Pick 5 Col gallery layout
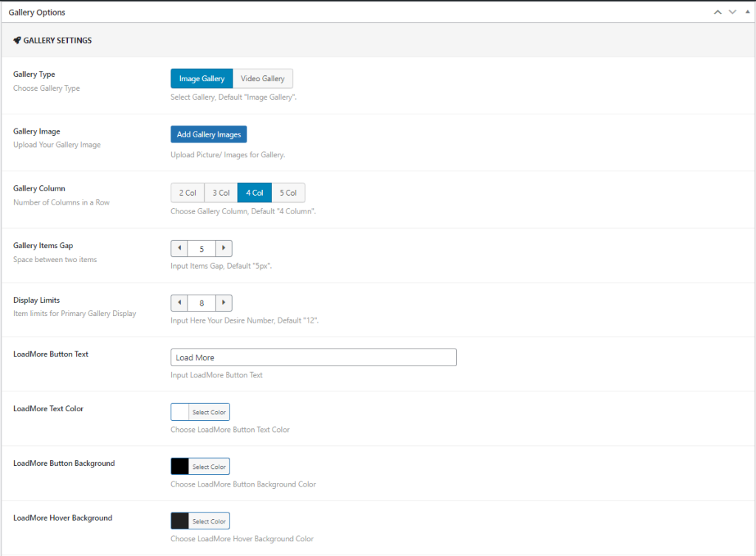 [288, 193]
